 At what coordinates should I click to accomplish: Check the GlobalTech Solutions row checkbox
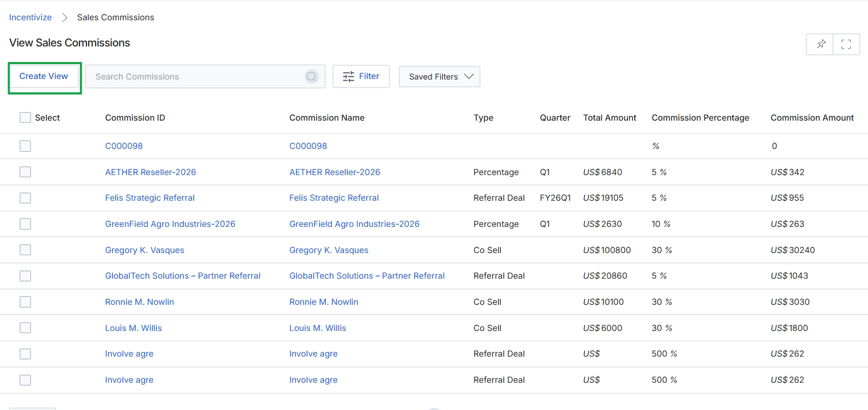(25, 276)
